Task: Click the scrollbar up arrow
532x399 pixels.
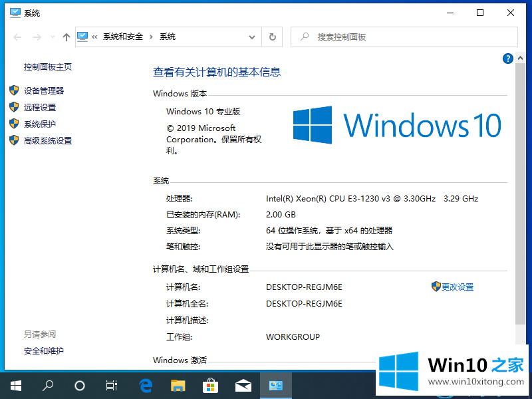Action: [520, 59]
